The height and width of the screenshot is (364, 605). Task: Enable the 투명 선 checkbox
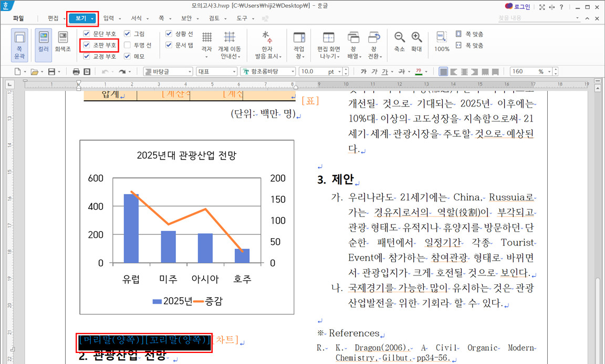point(127,45)
